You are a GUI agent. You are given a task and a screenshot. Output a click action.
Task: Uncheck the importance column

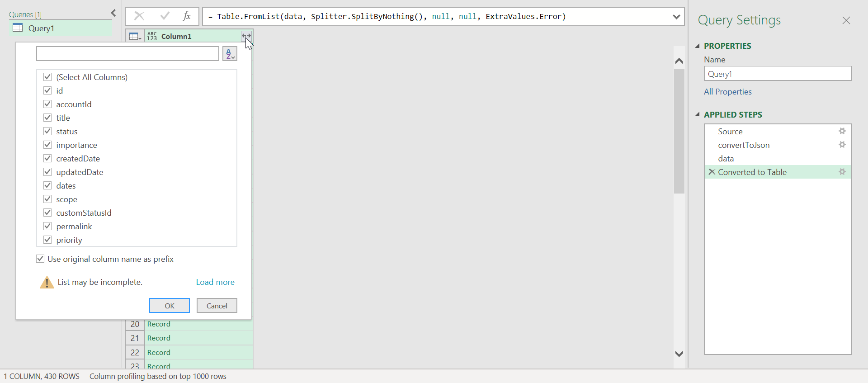(47, 145)
